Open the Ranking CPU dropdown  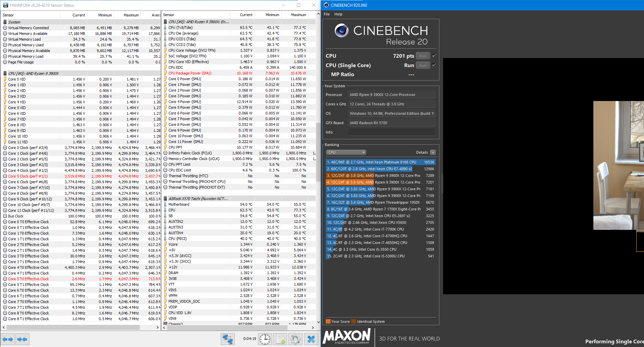point(346,152)
